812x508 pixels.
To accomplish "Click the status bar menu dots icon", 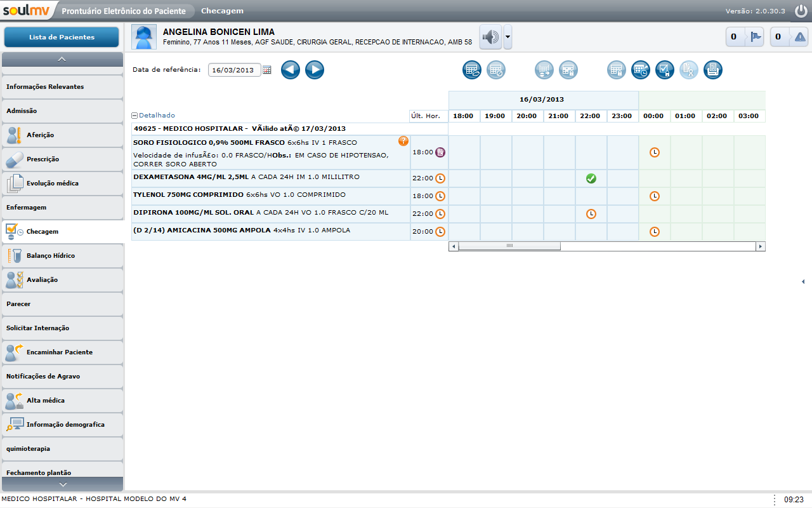I will point(775,500).
